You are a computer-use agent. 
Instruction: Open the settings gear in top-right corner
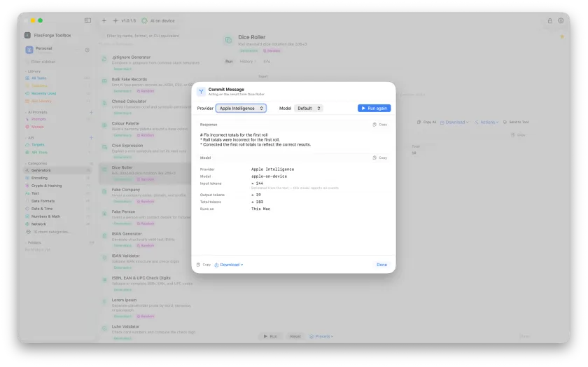click(x=561, y=20)
